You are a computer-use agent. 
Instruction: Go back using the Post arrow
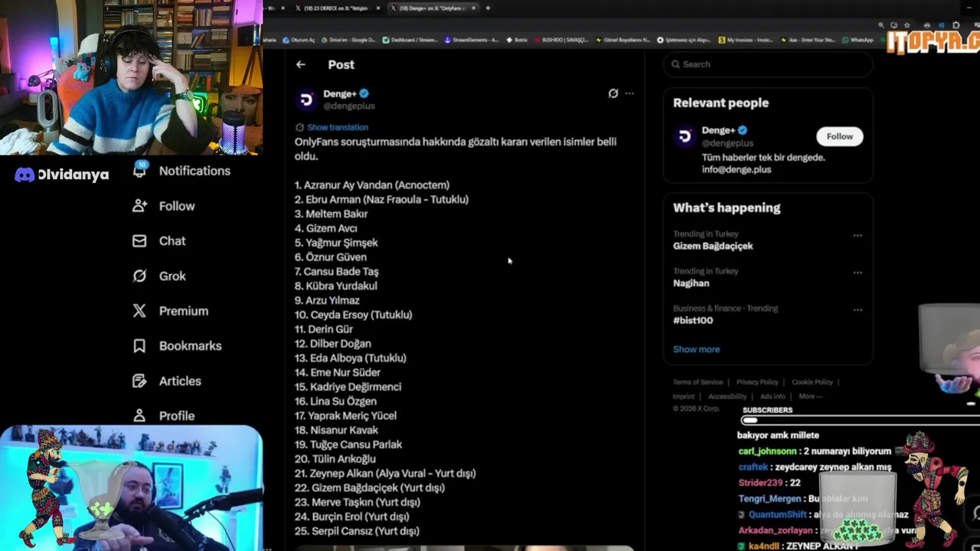[301, 65]
